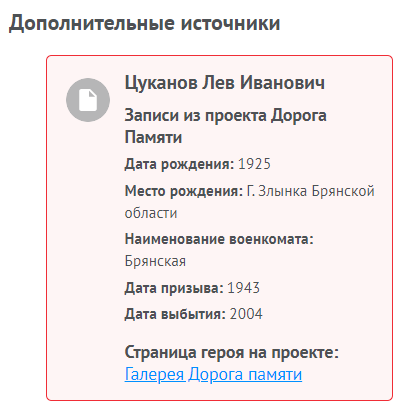
Task: Open the Галерея Дорога памяти link
Action: tap(213, 374)
